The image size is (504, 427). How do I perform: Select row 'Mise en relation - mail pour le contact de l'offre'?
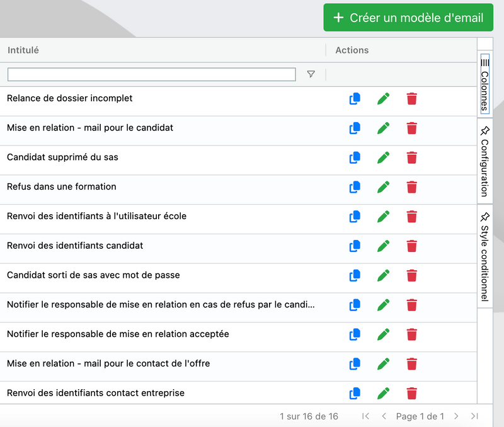[238, 367]
